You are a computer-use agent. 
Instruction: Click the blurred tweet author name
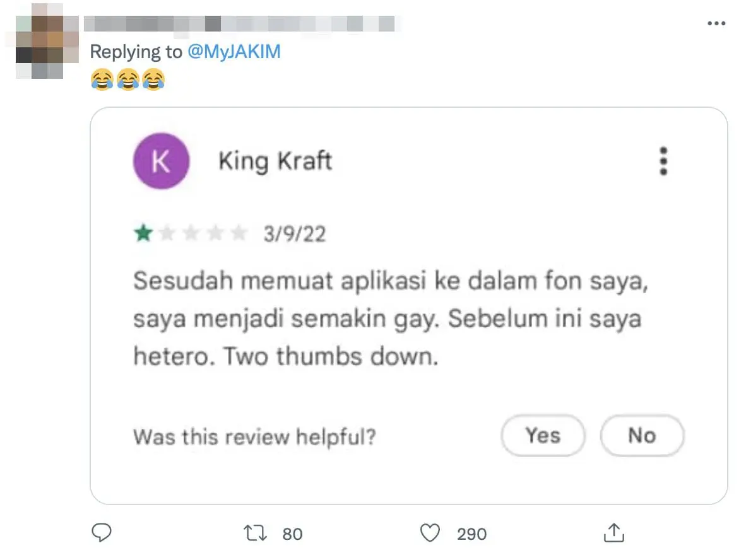(240, 24)
